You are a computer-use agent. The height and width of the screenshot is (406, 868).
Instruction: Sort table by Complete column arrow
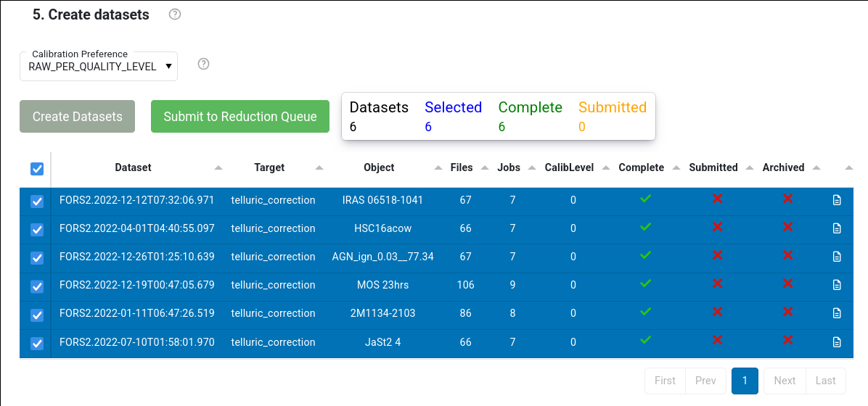pyautogui.click(x=676, y=168)
